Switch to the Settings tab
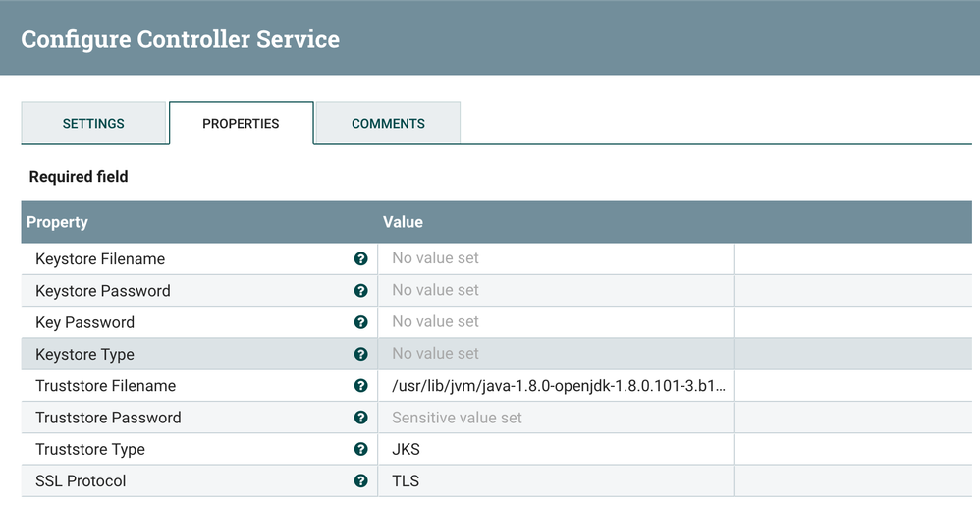The width and height of the screenshot is (980, 505). tap(93, 124)
